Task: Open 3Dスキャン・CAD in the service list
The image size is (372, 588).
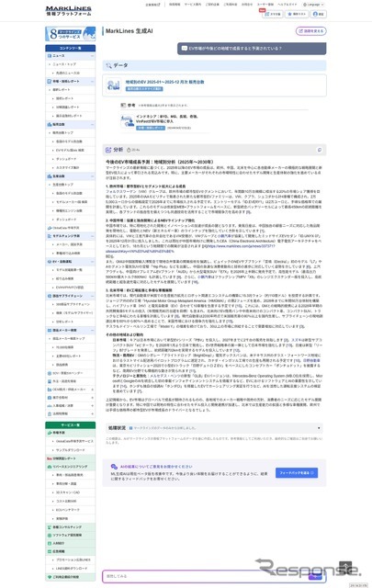Action: click(x=68, y=492)
